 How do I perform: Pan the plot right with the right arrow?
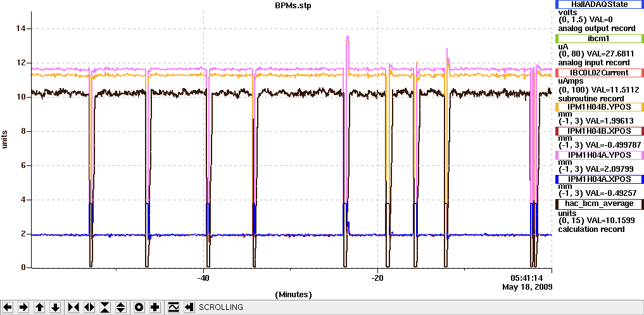pyautogui.click(x=24, y=307)
